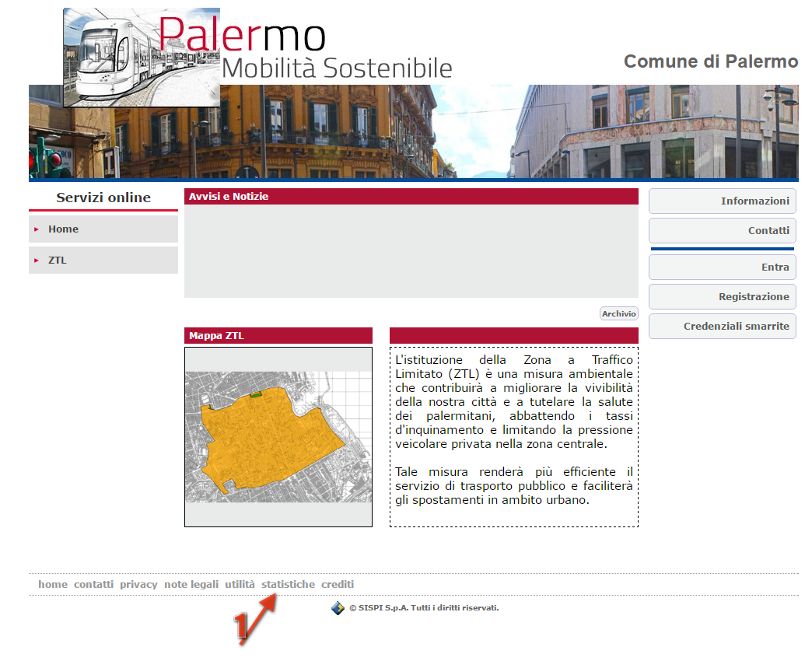Follow the contatti footer link
This screenshot has width=812, height=668.
click(94, 584)
